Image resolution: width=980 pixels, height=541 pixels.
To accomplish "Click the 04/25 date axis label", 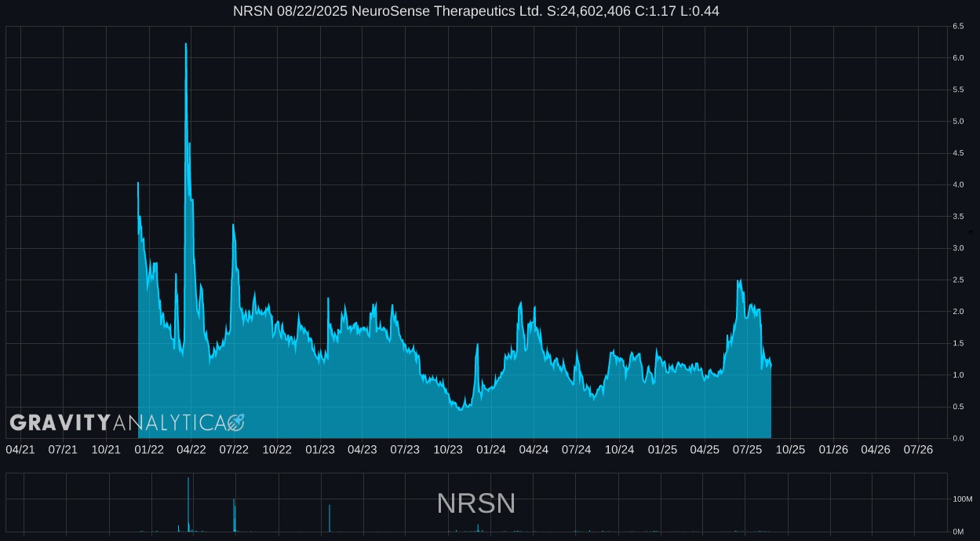I will [705, 449].
